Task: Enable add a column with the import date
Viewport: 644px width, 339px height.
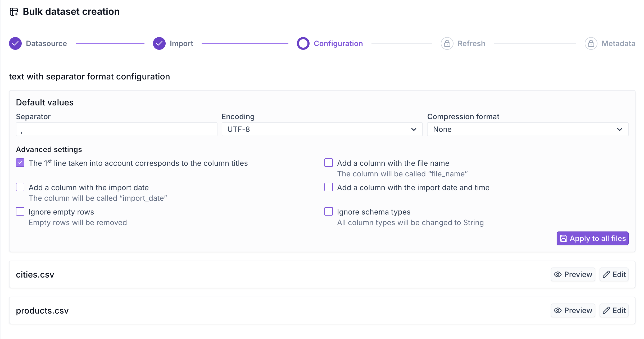Action: (20, 187)
